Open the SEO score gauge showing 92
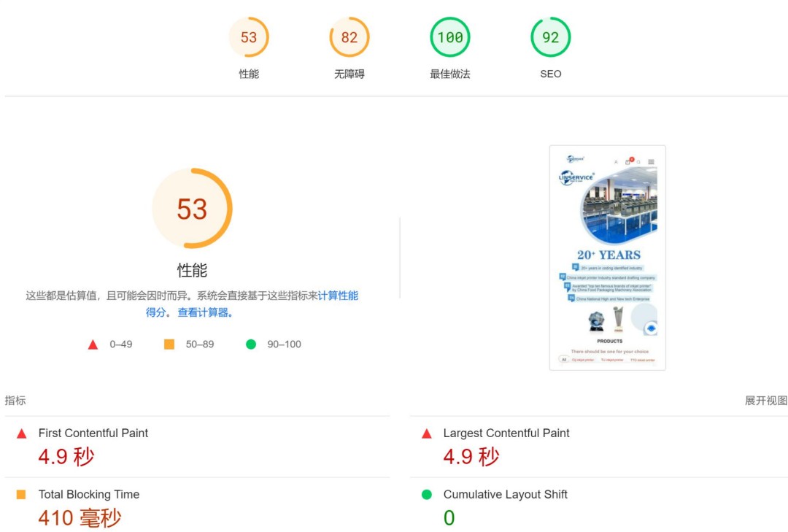Screen dimensions: 788x532 point(551,37)
